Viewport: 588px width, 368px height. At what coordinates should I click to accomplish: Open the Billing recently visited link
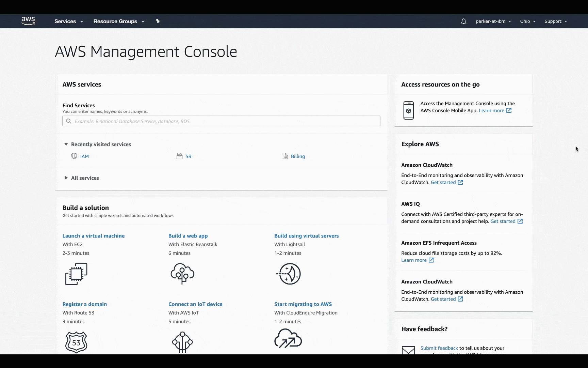pyautogui.click(x=298, y=156)
